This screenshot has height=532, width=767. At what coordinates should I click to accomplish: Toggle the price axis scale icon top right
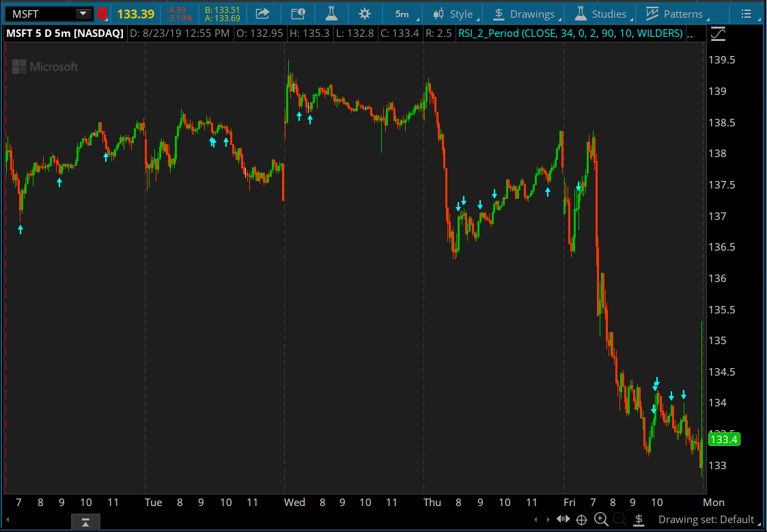pyautogui.click(x=718, y=33)
